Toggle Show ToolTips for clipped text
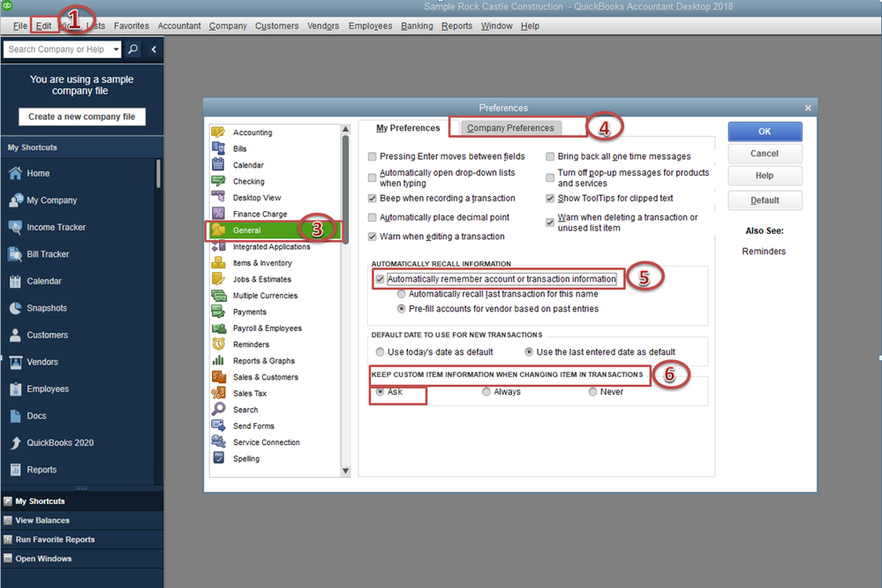The image size is (882, 588). click(550, 198)
